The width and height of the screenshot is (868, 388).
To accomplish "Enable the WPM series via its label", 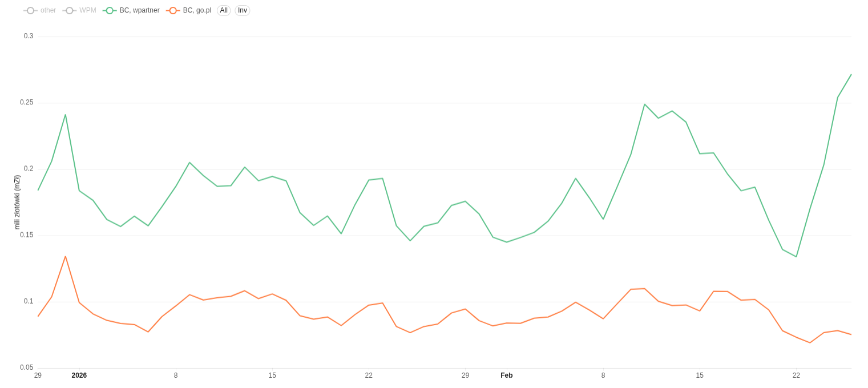I will pyautogui.click(x=88, y=10).
